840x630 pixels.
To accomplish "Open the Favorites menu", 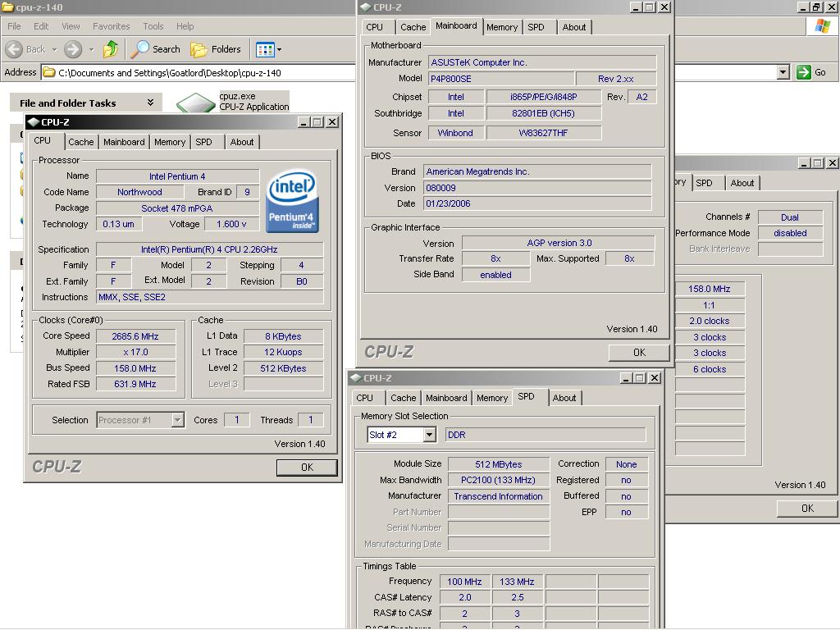I will pyautogui.click(x=112, y=26).
